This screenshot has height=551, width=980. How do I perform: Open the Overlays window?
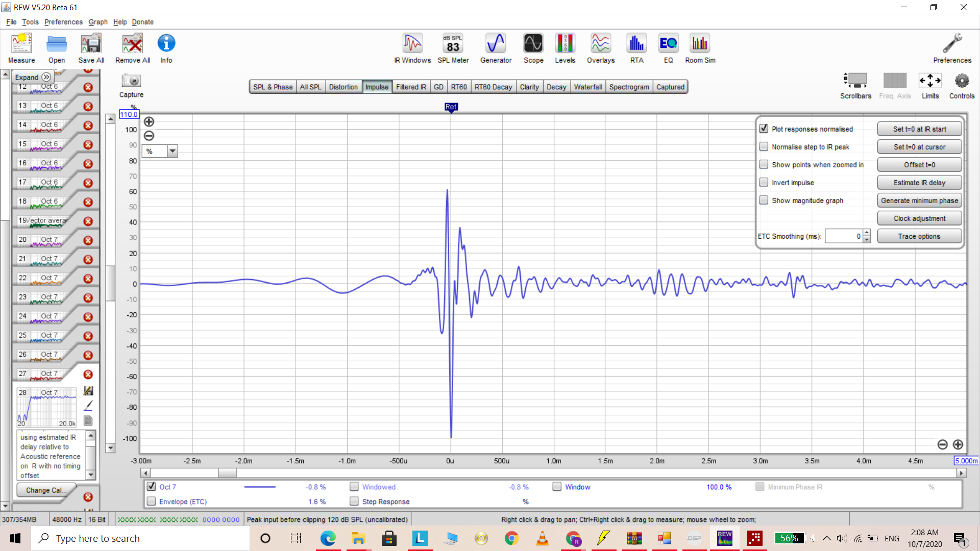tap(601, 48)
